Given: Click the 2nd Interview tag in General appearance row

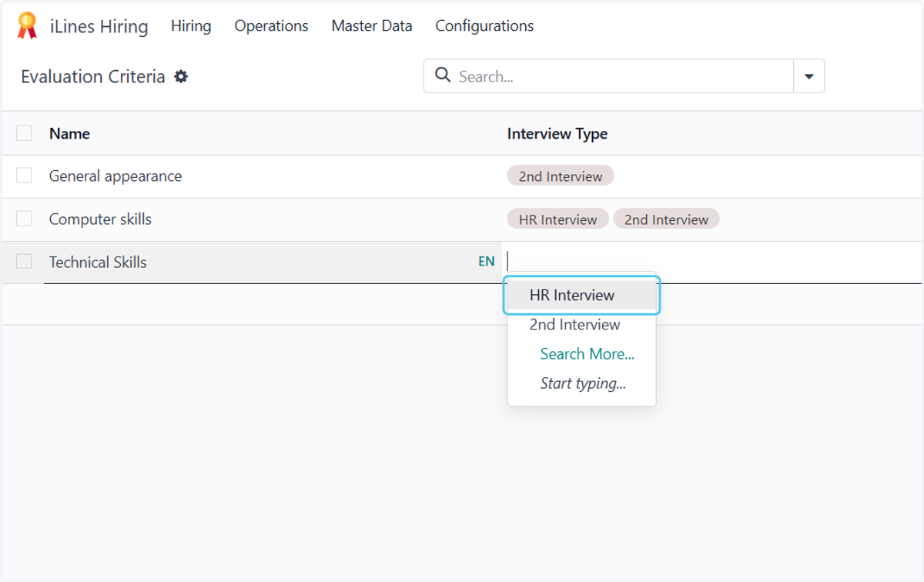Looking at the screenshot, I should [x=560, y=176].
